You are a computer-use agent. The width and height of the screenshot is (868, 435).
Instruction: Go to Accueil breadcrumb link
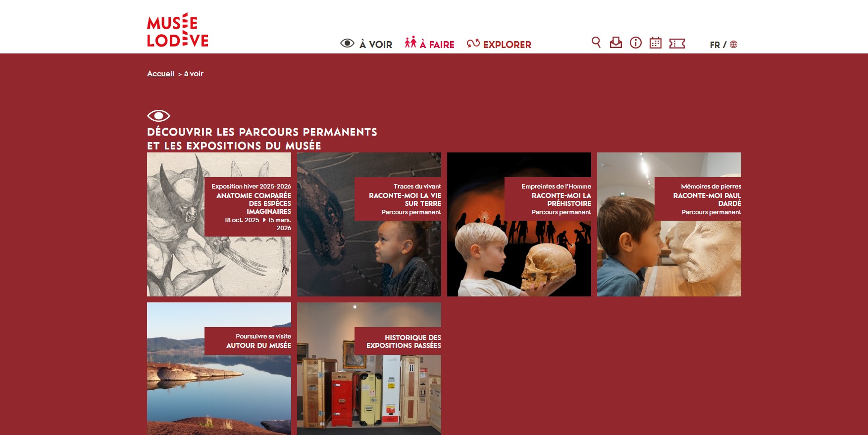click(x=160, y=74)
